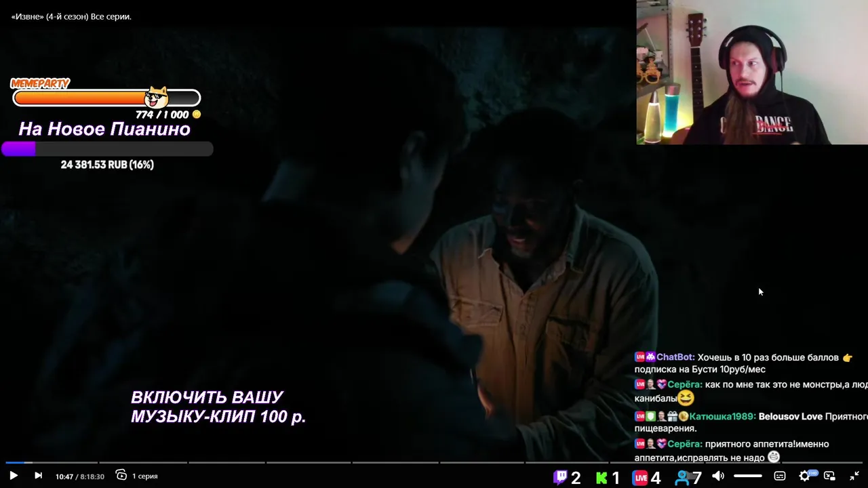Click the video title '«Извне» (4-й сезон) Все серии.'

71,16
